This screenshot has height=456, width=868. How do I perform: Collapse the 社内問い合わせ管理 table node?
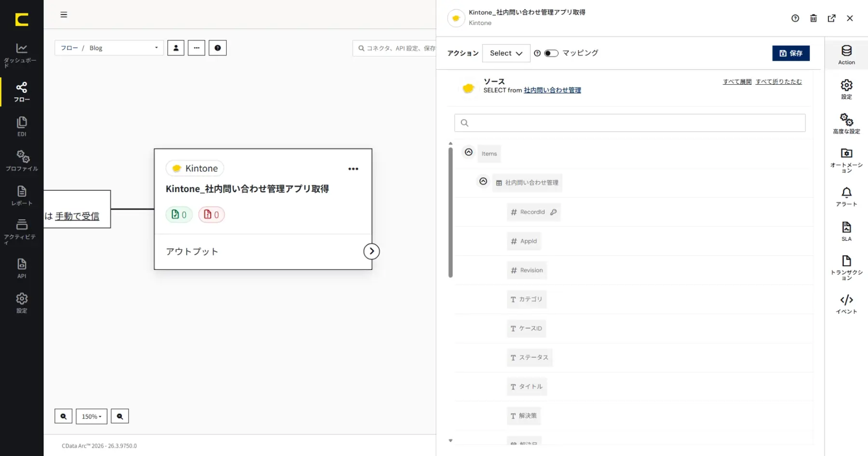tap(483, 182)
